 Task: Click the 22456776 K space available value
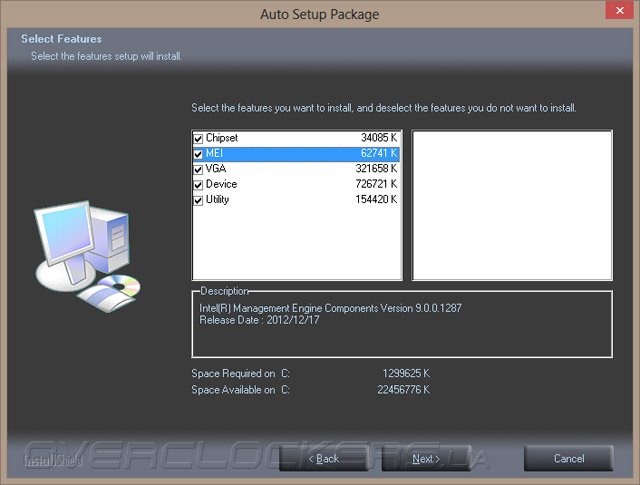tap(403, 390)
